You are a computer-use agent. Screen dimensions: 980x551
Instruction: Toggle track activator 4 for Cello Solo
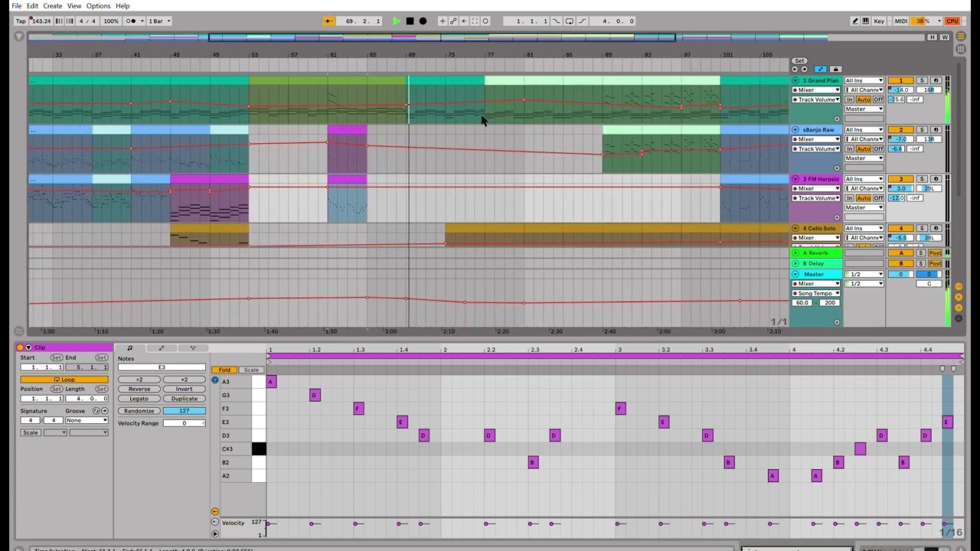[x=901, y=228]
